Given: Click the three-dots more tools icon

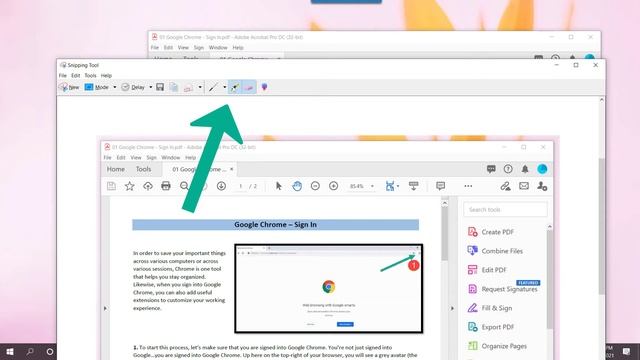Looking at the screenshot, I should pyautogui.click(x=468, y=186).
